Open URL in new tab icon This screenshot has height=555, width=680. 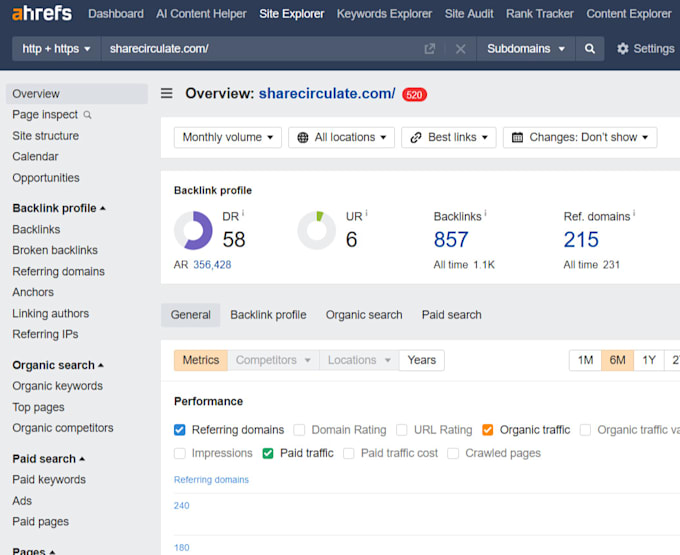429,49
